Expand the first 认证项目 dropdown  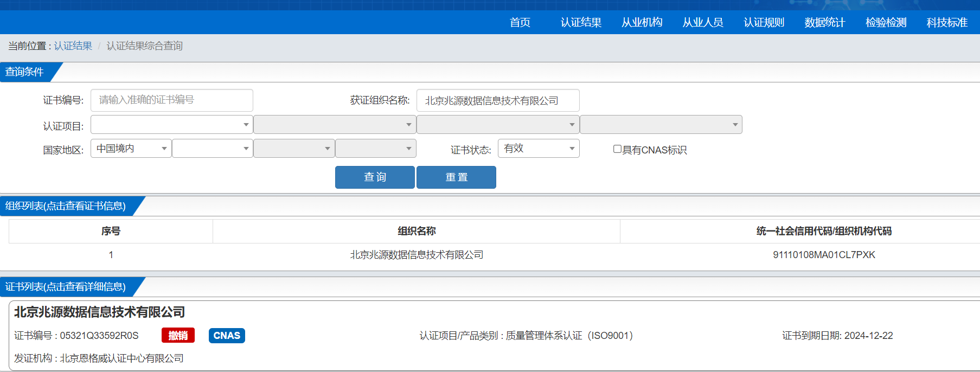[x=172, y=125]
